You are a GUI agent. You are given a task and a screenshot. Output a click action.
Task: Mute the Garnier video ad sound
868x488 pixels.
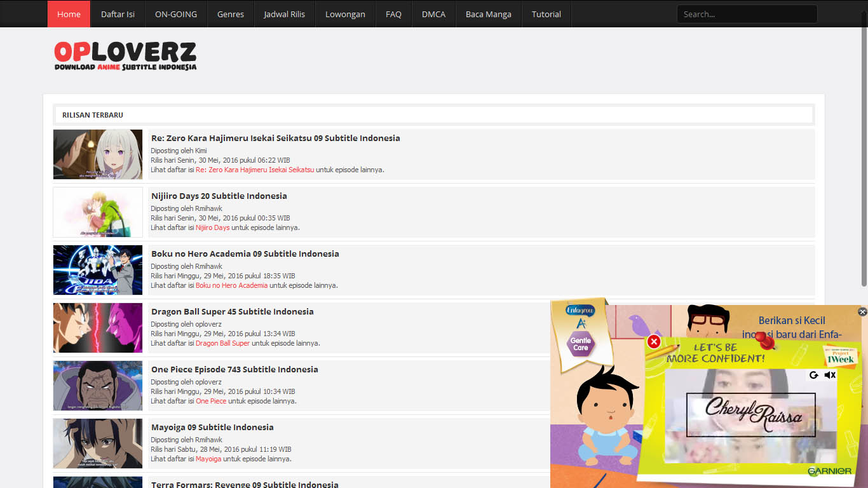[x=830, y=375]
